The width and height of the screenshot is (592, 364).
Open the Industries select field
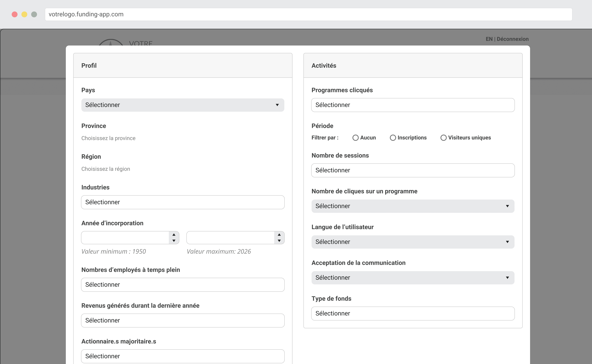point(183,202)
